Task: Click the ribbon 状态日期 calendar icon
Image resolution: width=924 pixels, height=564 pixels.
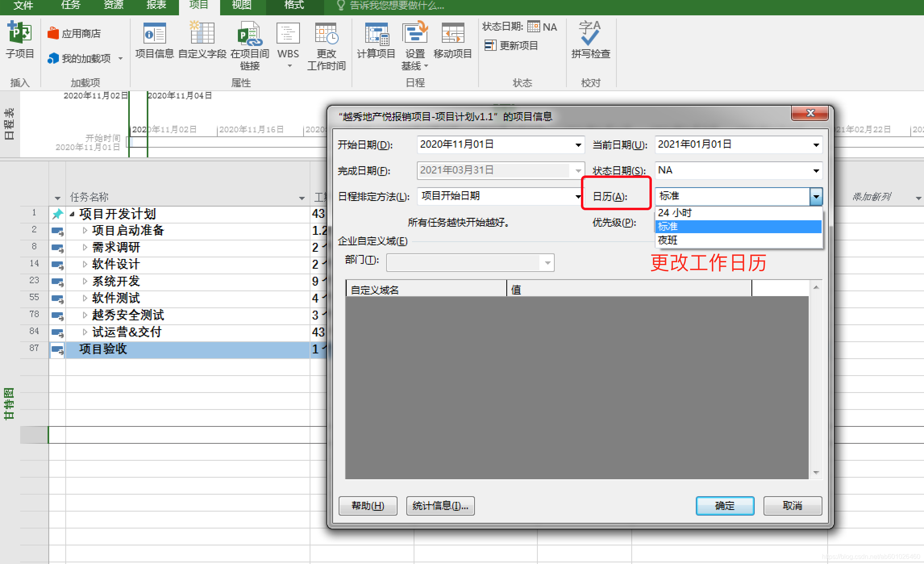Action: [533, 27]
